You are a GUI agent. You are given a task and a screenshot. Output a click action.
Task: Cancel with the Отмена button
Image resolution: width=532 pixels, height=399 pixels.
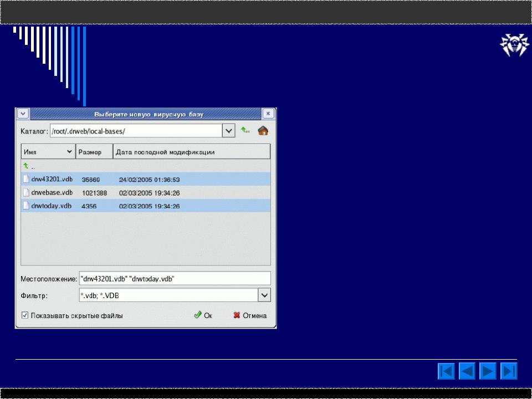(250, 315)
